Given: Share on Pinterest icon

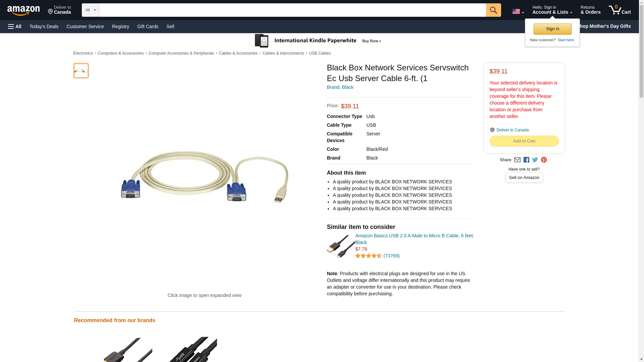Looking at the screenshot, I should pos(544,160).
